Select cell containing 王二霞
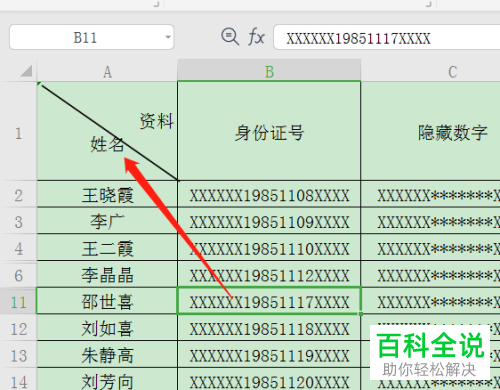Image resolution: width=500 pixels, height=390 pixels. 107,248
